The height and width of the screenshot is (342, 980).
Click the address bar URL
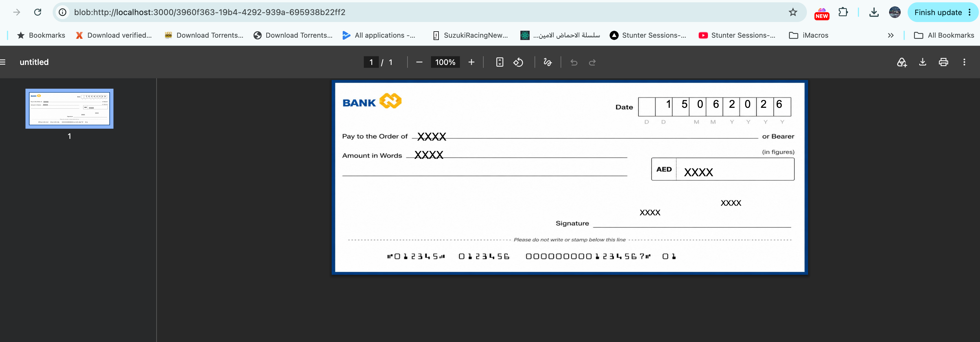point(210,12)
